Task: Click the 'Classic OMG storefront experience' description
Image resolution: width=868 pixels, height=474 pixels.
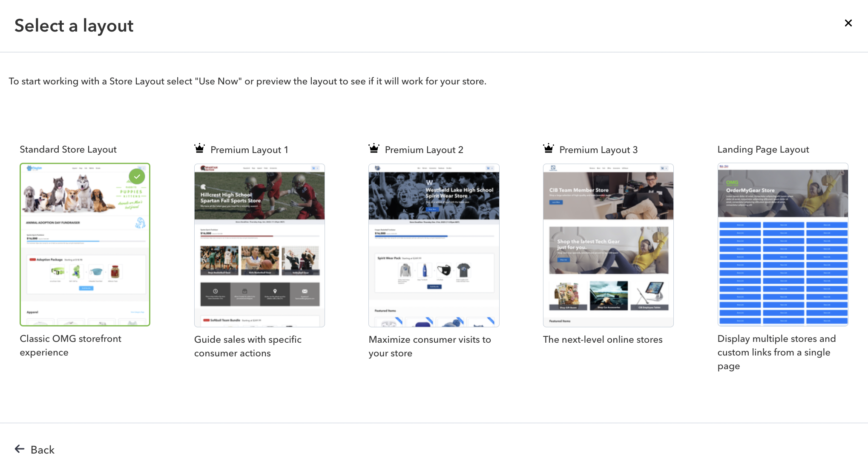Action: (71, 345)
